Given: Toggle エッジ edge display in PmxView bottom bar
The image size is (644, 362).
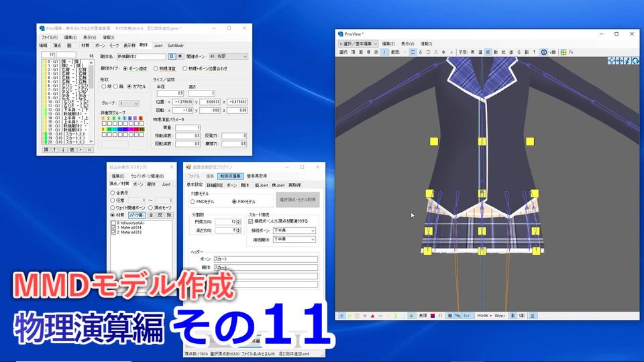Looking at the screenshot, I should (467, 316).
